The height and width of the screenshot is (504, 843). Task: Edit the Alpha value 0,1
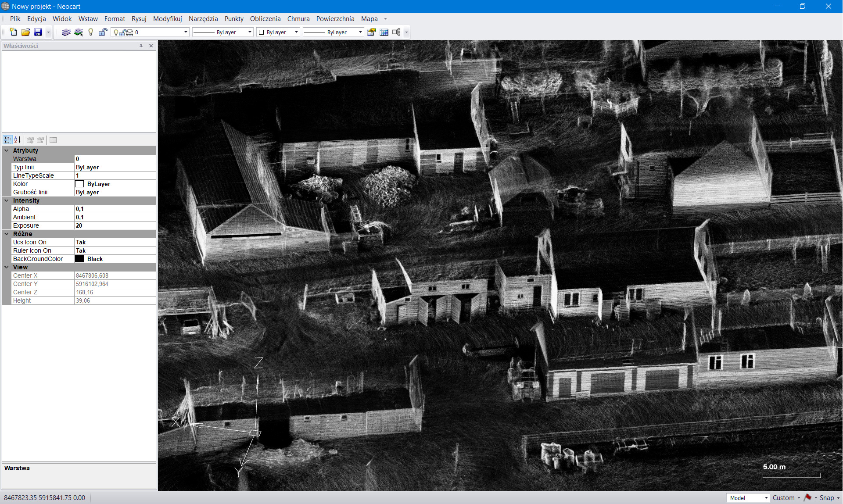coord(115,209)
